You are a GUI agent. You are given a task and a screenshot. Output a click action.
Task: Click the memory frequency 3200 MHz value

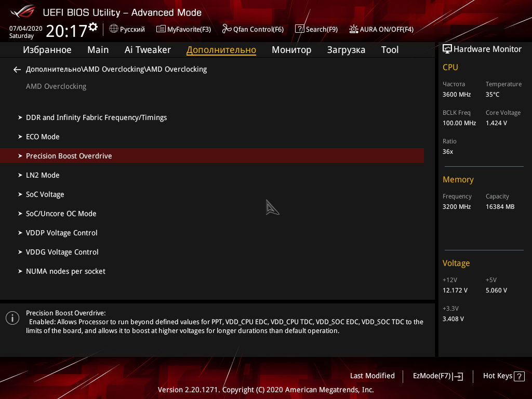pos(457,207)
